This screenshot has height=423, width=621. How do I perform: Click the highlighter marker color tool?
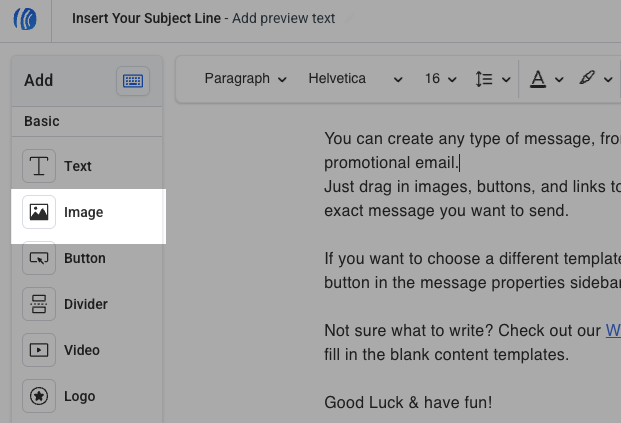[x=588, y=79]
